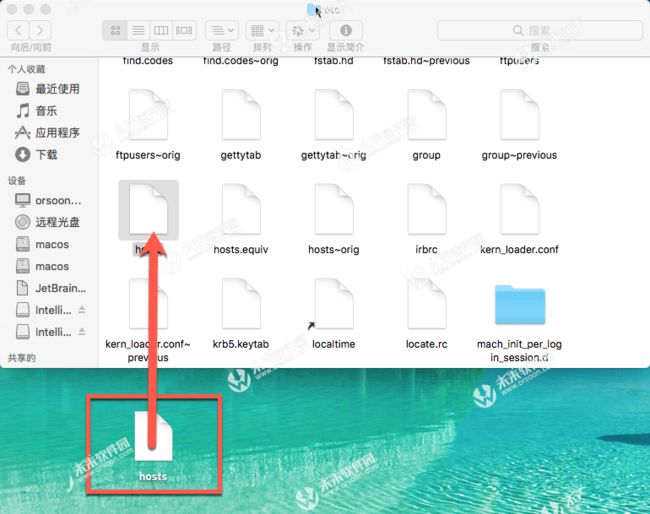Switch to column view

pos(161,30)
